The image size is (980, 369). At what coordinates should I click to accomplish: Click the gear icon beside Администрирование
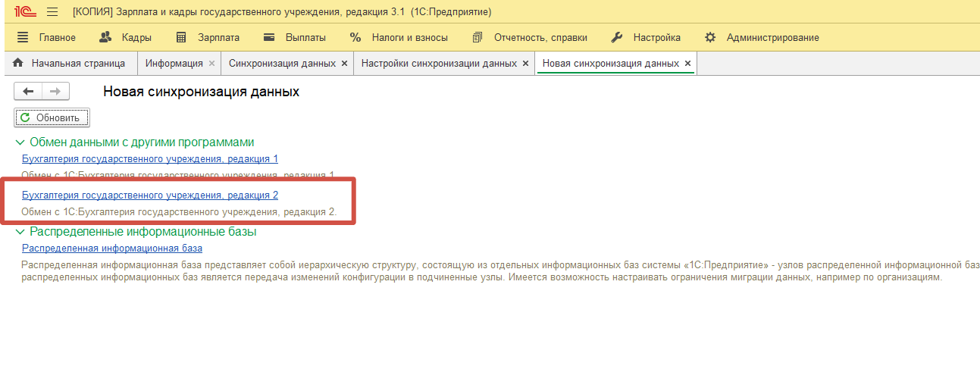[x=710, y=37]
